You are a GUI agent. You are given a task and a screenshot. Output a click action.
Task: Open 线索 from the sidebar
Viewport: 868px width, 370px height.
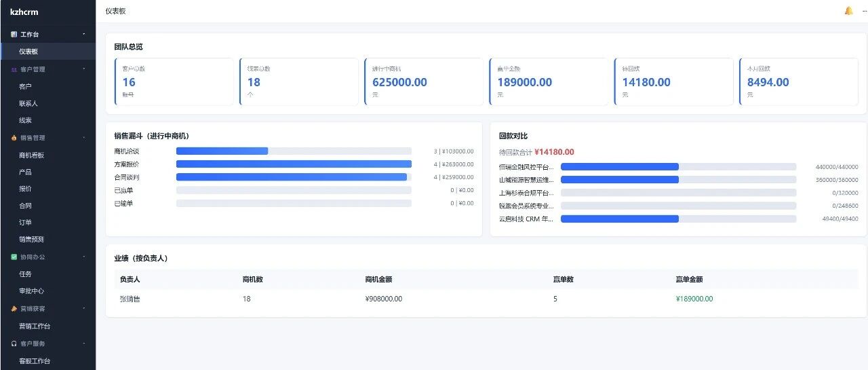point(47,121)
